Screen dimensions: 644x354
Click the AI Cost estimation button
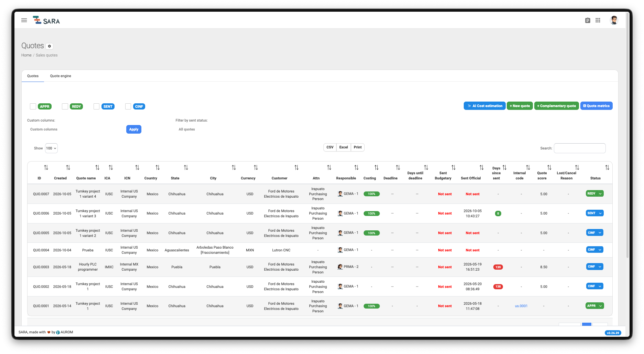point(485,106)
